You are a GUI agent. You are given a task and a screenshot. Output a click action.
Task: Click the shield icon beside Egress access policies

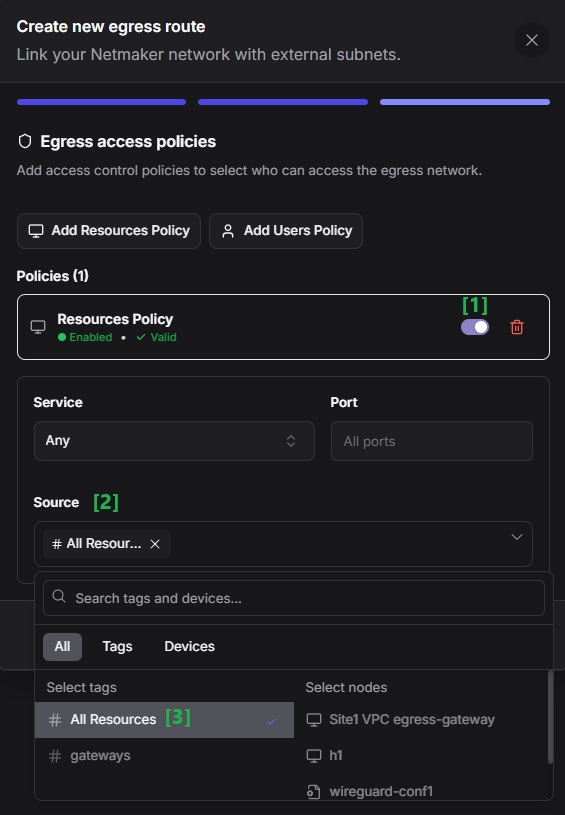pos(25,141)
